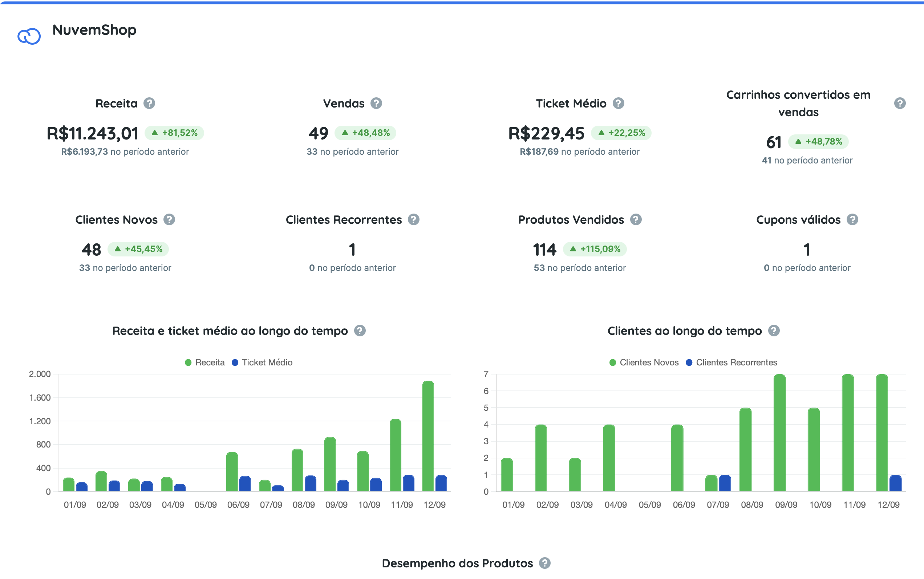Click the NuvemShop cloud logo icon

point(29,36)
